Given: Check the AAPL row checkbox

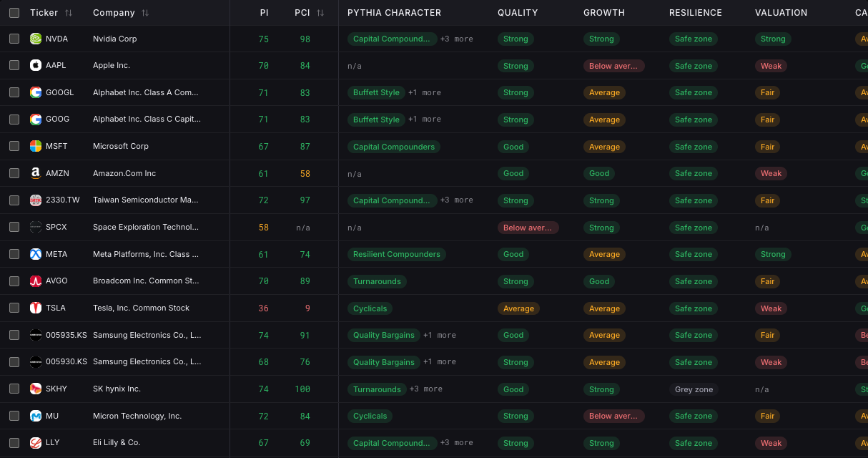Looking at the screenshot, I should tap(14, 65).
